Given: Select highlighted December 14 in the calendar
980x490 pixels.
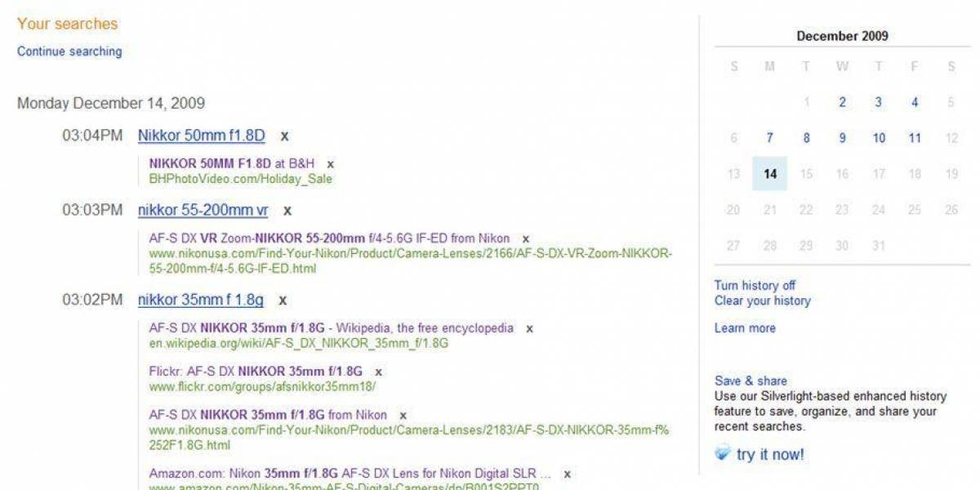Looking at the screenshot, I should (769, 174).
